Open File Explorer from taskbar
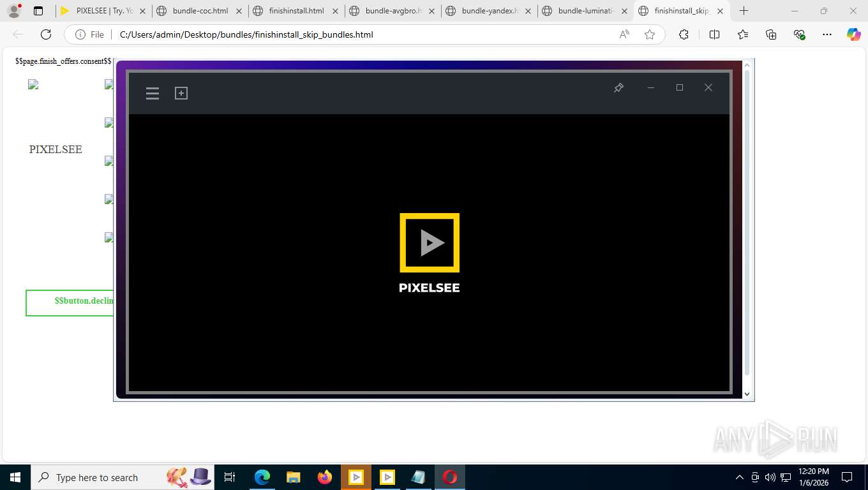This screenshot has height=490, width=868. (293, 477)
